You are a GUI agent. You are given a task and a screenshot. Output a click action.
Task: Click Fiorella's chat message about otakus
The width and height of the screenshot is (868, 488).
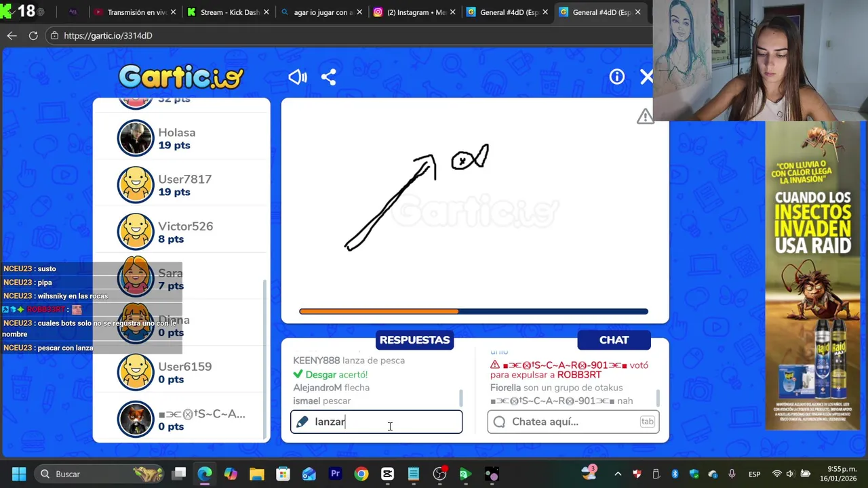(x=557, y=388)
